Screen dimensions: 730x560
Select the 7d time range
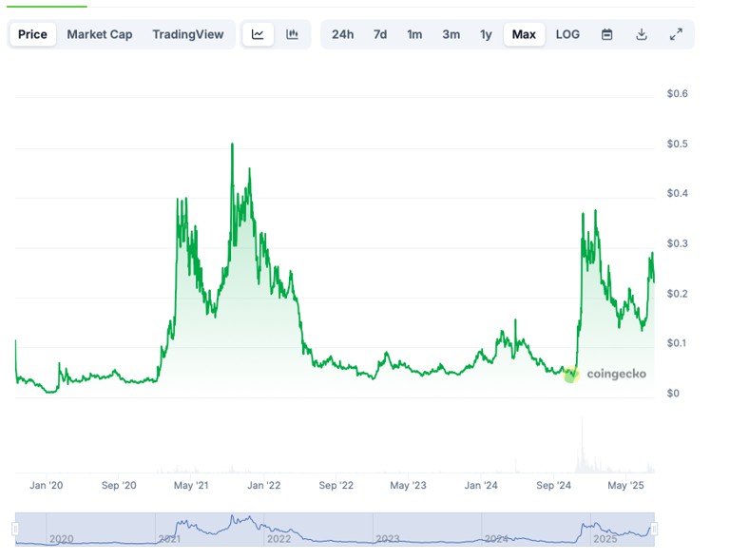coord(380,34)
